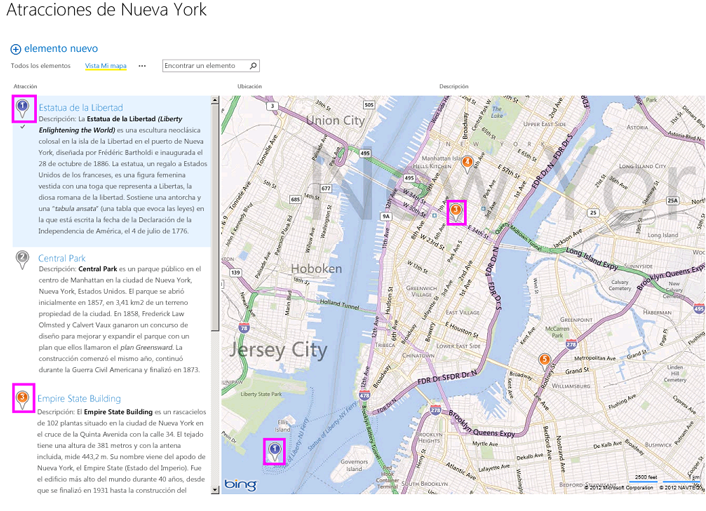
Task: Open the Estatua de la Libertad link
Action: pyautogui.click(x=81, y=108)
